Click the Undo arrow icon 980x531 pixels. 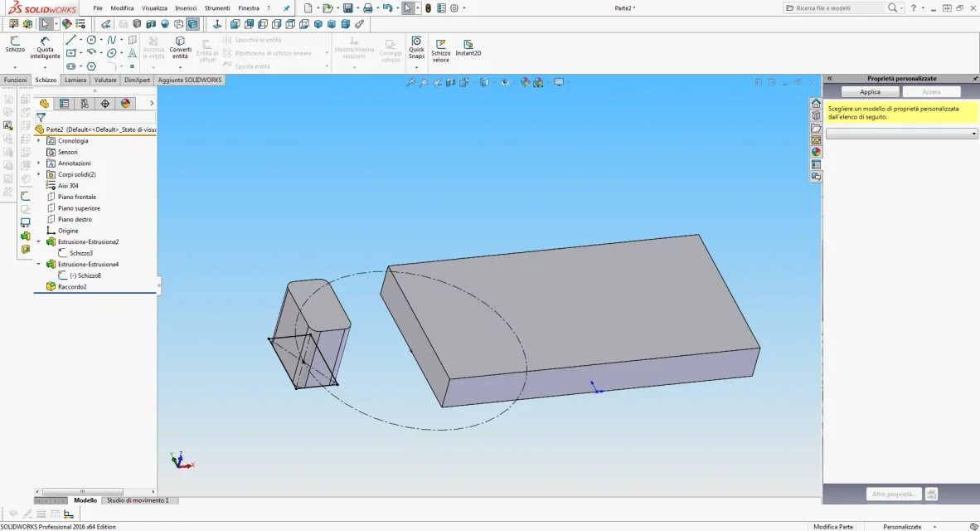click(x=387, y=8)
